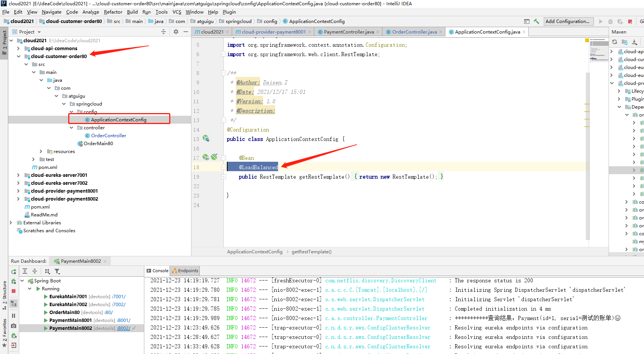Click the yellow inspection indicator square
This screenshot has height=354, width=644.
587,40
